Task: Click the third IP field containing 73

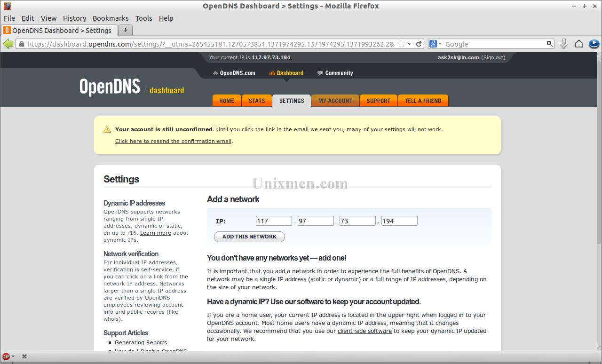Action: tap(357, 221)
